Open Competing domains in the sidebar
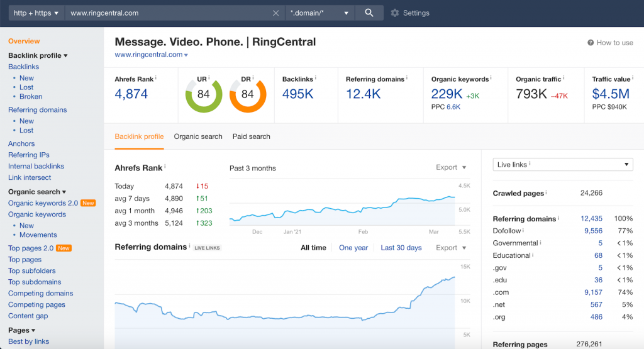This screenshot has height=349, width=644. point(40,294)
